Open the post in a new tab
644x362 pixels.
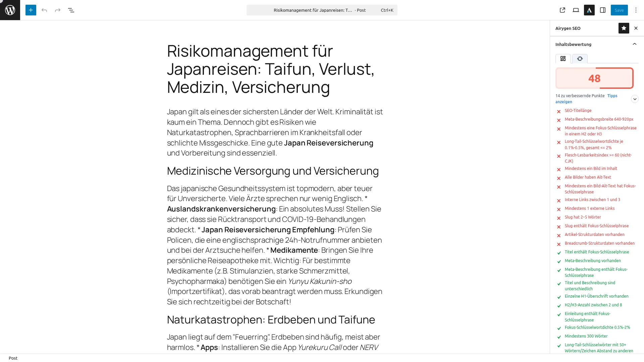562,10
